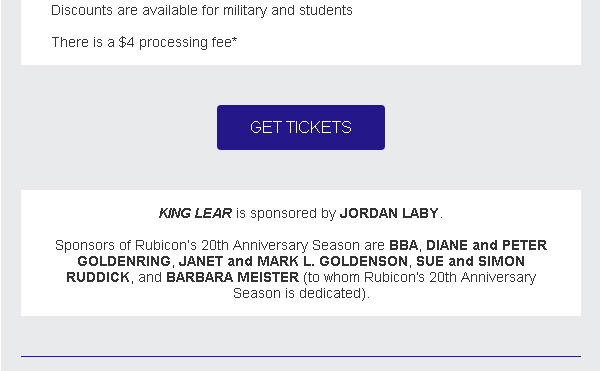Click JANET and MARK L. GOLDENSON
600x371 pixels.
coord(293,261)
